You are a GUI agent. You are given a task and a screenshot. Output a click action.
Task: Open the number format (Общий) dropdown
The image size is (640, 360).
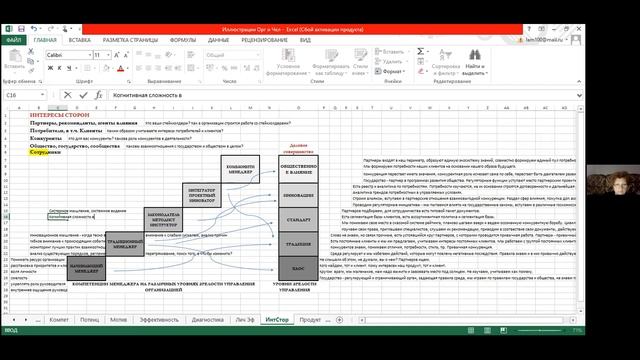[258, 55]
